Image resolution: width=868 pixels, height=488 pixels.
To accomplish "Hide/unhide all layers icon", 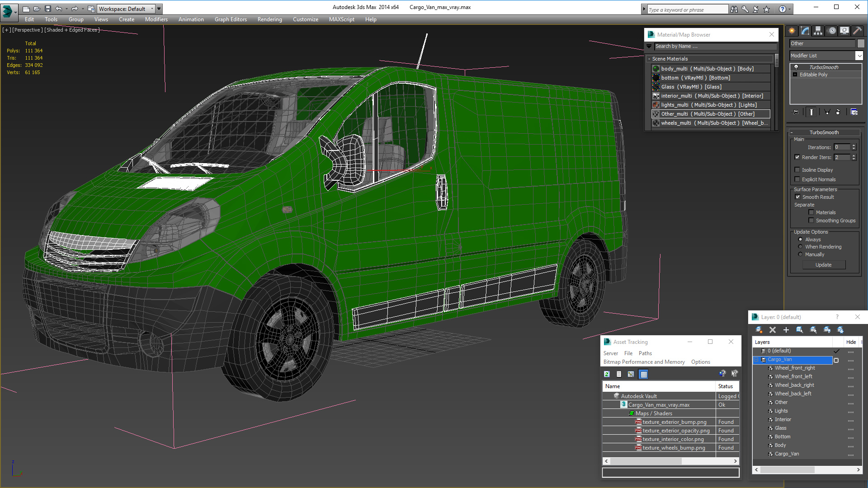I will point(827,330).
